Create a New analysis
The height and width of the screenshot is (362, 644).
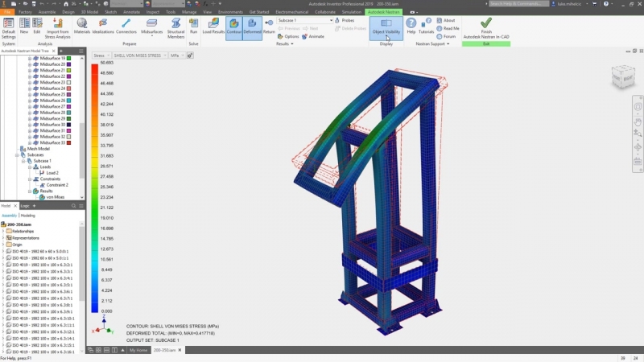[x=24, y=27]
